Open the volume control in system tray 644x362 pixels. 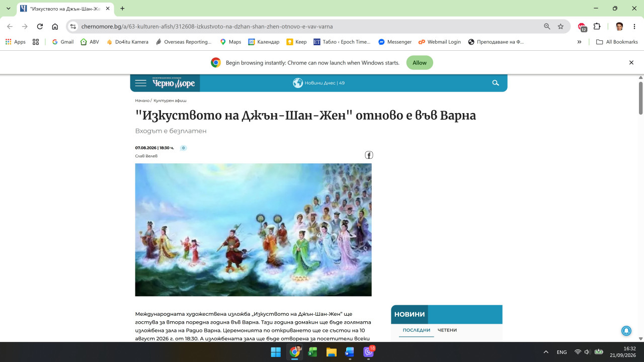[587, 352]
